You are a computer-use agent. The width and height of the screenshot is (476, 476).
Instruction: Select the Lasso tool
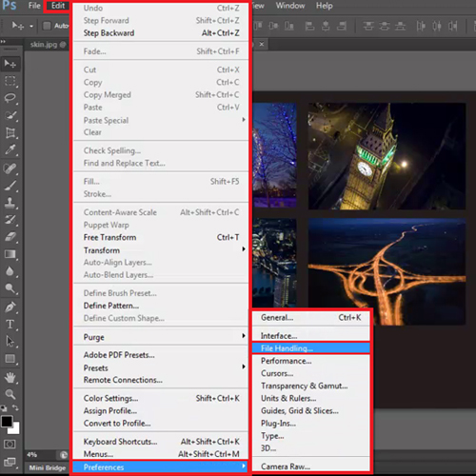10,98
